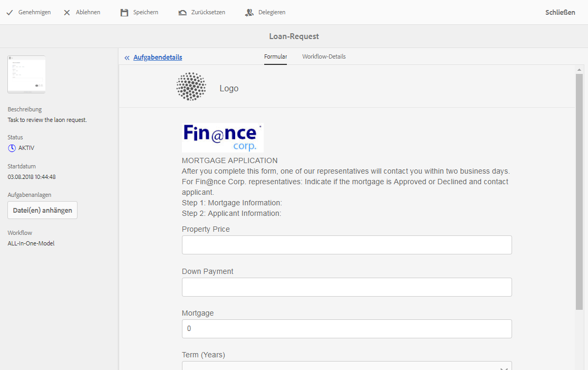Click the Fin@nce Corp. banner image

click(x=223, y=138)
